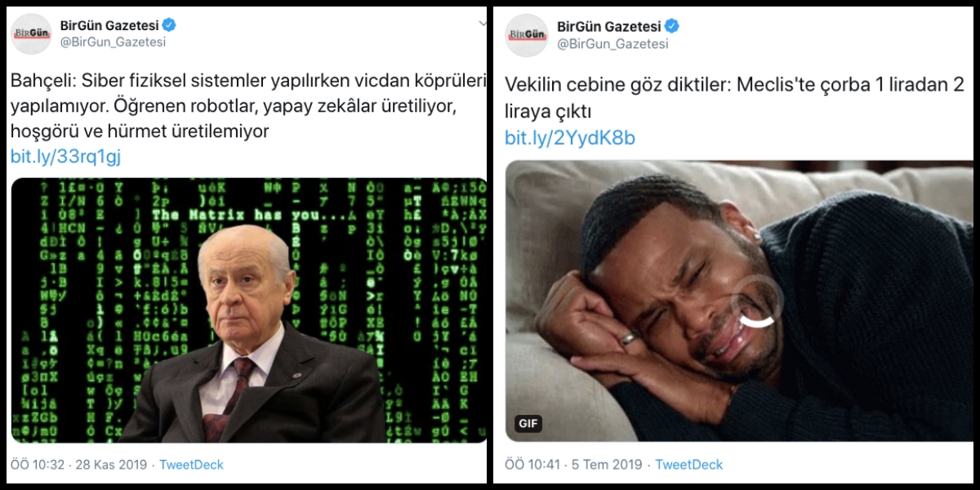Click verified badge on right tweet
Screen dimensions: 980x490
click(671, 27)
